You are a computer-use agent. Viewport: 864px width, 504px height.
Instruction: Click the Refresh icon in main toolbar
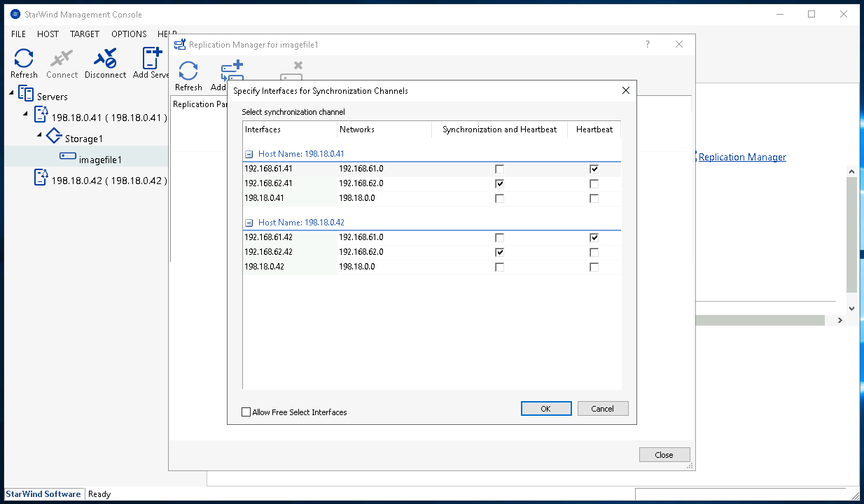pos(24,59)
